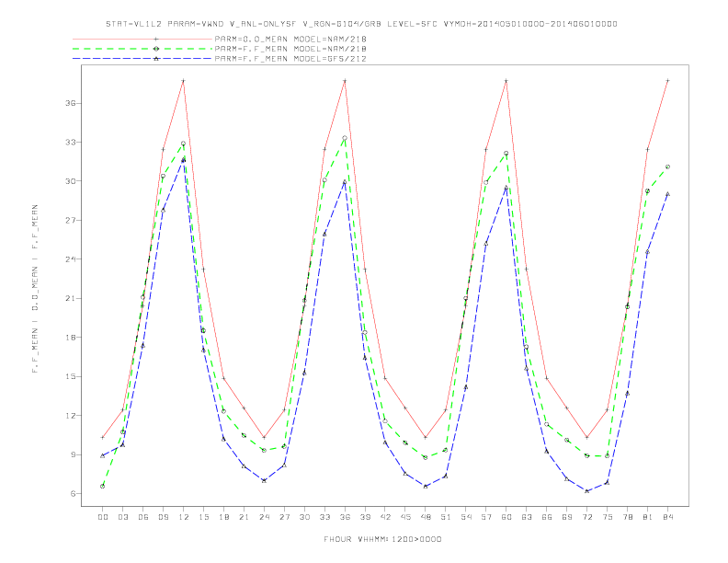Click the axis title FHOUR VHHMM=1200>0000

point(382,539)
